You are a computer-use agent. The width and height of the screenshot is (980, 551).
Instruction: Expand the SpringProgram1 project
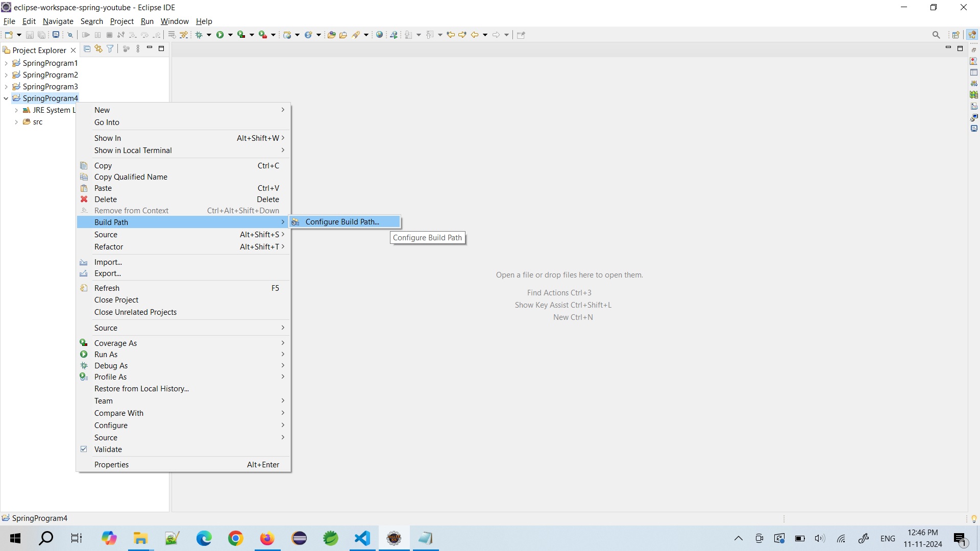[6, 63]
